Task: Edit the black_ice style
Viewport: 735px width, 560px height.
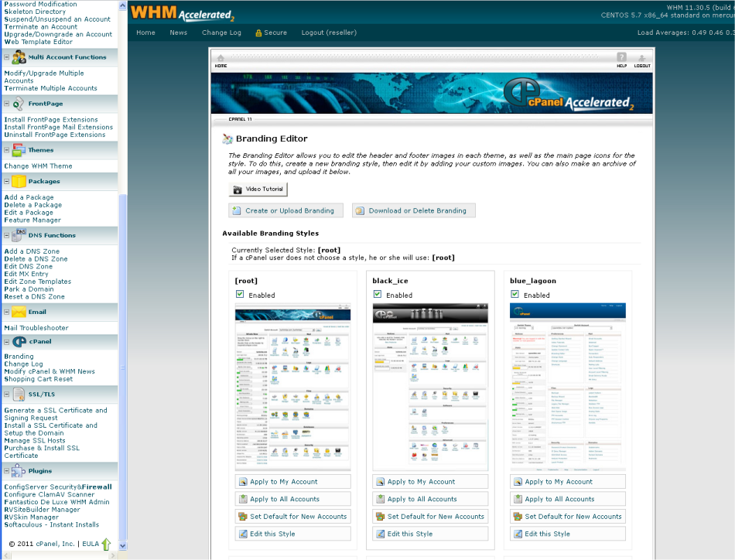Action: click(x=430, y=534)
